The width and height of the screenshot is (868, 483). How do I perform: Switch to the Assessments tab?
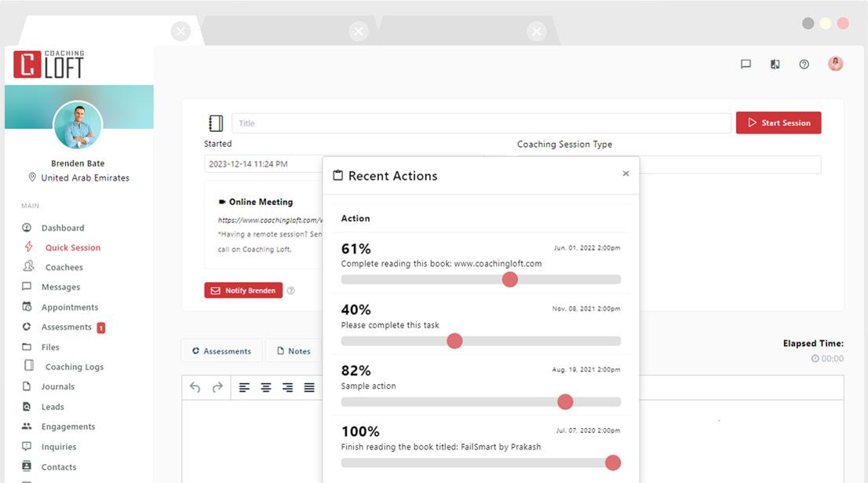click(221, 350)
